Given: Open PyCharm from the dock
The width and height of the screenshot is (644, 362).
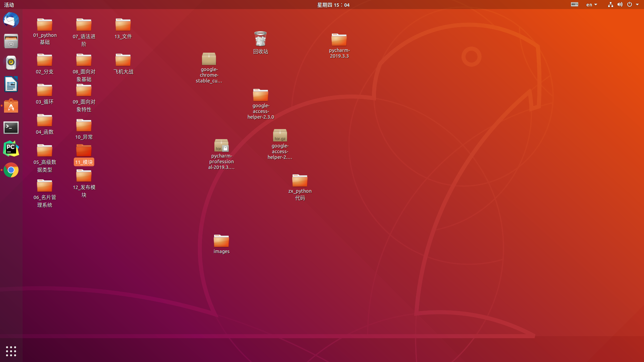Looking at the screenshot, I should coord(11,148).
